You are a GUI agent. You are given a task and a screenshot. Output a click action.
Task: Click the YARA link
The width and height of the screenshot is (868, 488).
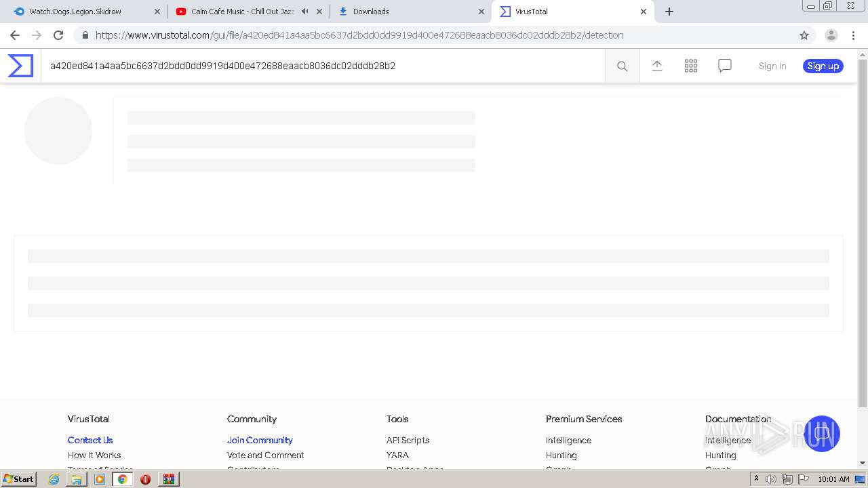coord(397,455)
